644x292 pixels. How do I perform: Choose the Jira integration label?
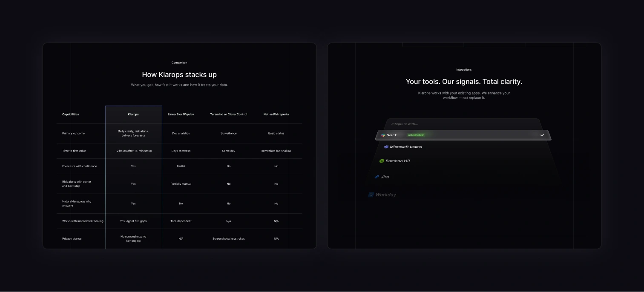385,177
